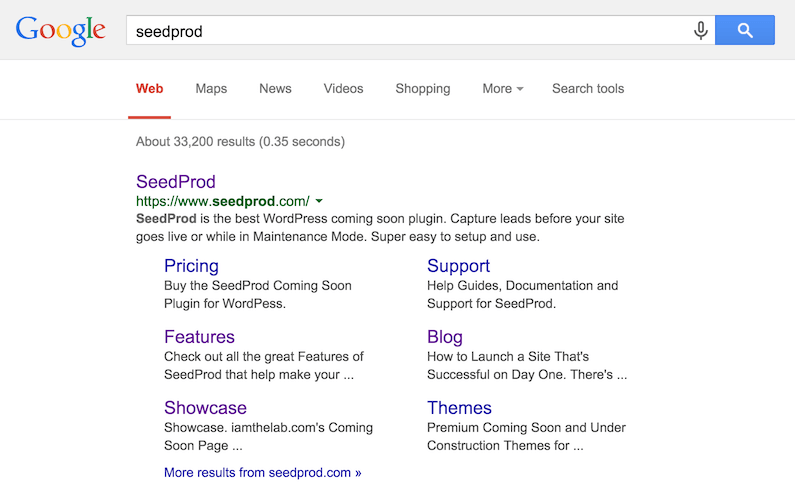The width and height of the screenshot is (795, 492).
Task: Click the 'About 33,200 results' stats text
Action: coord(240,142)
